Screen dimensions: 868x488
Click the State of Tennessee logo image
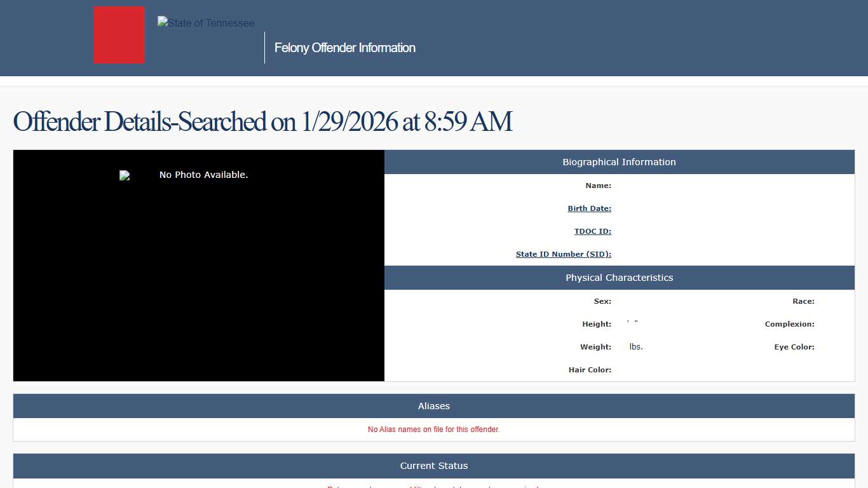click(206, 24)
